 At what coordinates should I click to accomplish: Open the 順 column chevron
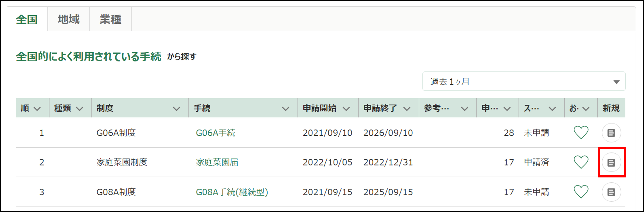[x=37, y=109]
